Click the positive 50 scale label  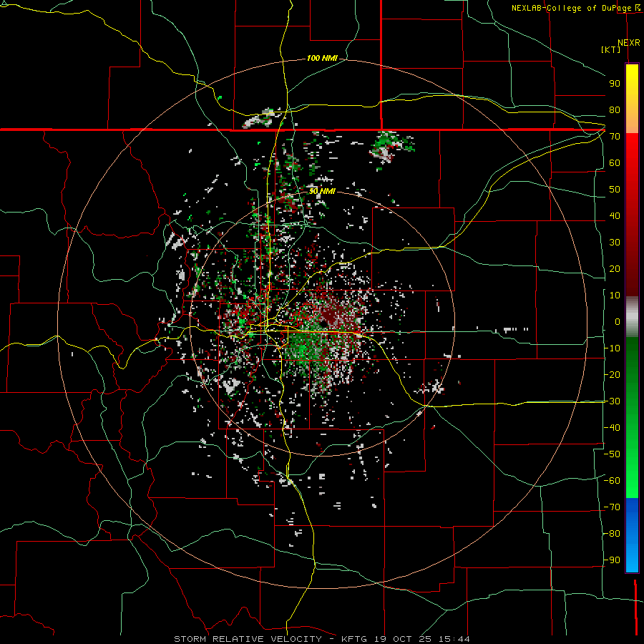coord(615,190)
